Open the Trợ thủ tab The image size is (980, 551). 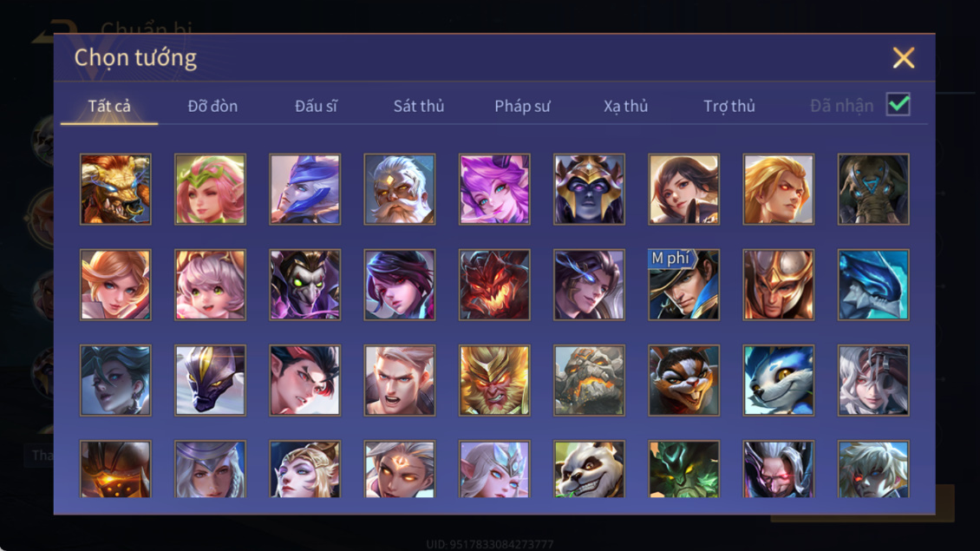[728, 106]
